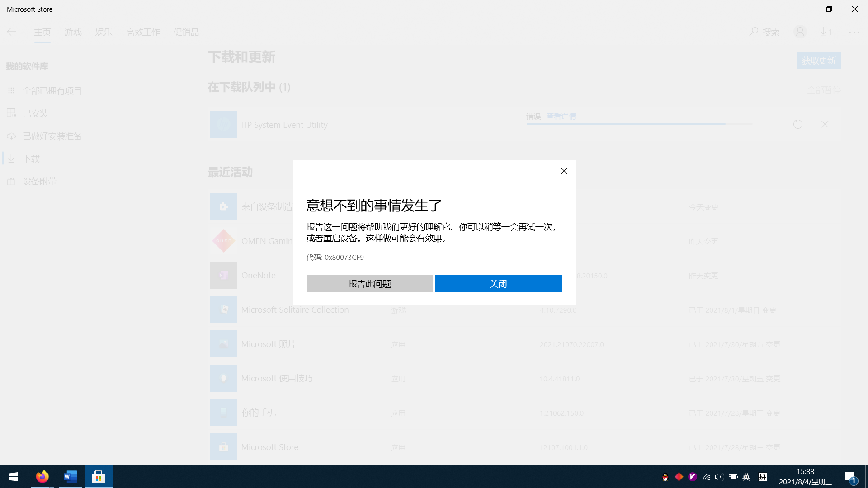
Task: Open IME pad grid icon in tray
Action: (763, 477)
